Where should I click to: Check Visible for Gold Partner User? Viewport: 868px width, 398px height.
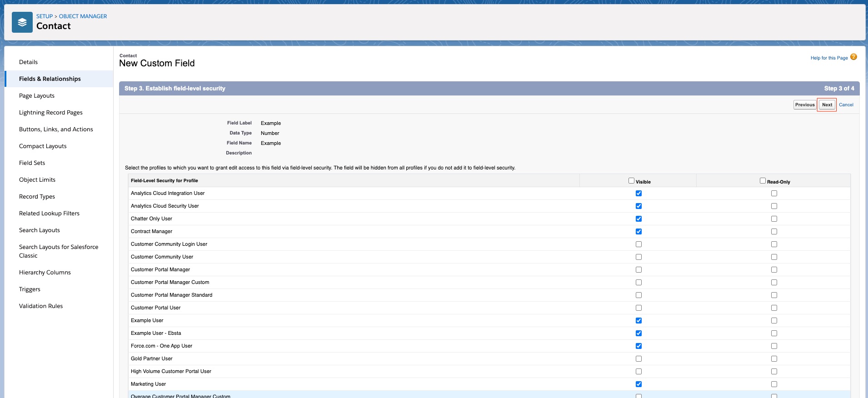(639, 359)
